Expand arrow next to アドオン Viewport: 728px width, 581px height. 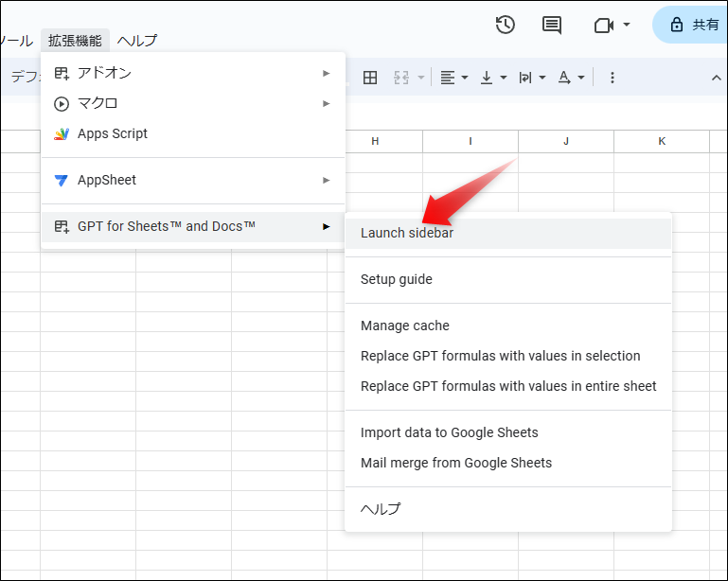pyautogui.click(x=327, y=73)
